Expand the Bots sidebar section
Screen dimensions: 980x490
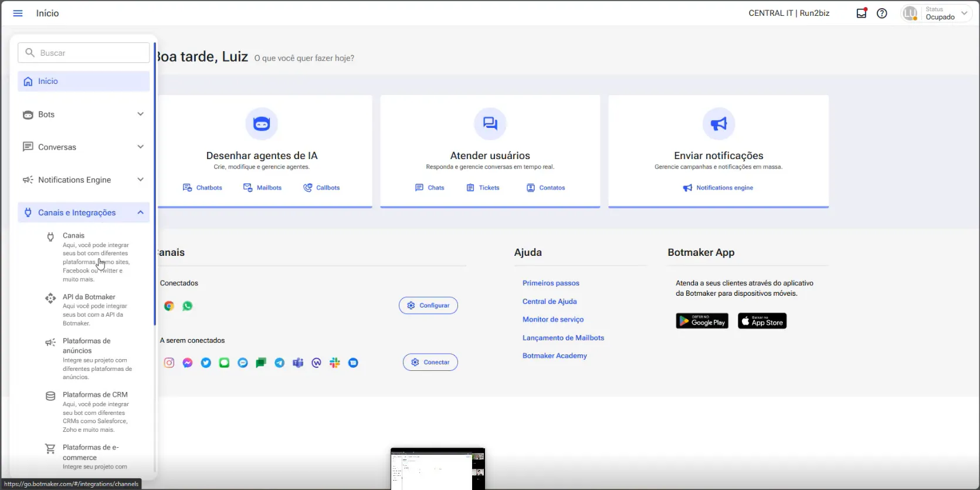click(83, 114)
